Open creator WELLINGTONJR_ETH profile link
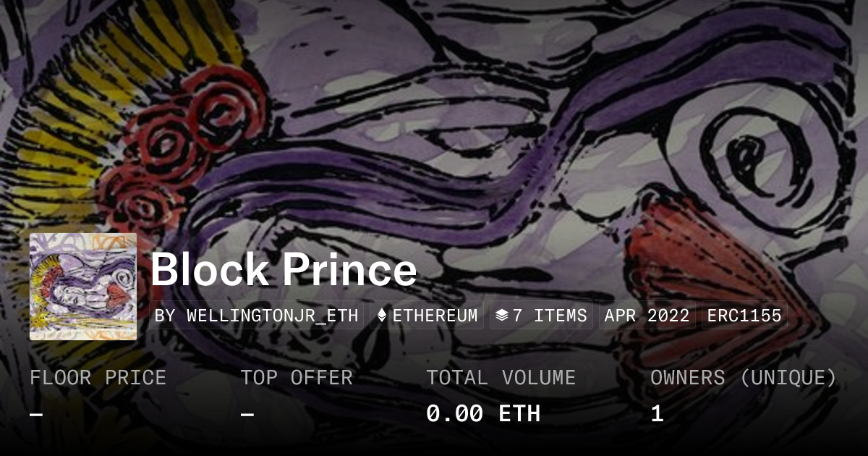 [273, 316]
